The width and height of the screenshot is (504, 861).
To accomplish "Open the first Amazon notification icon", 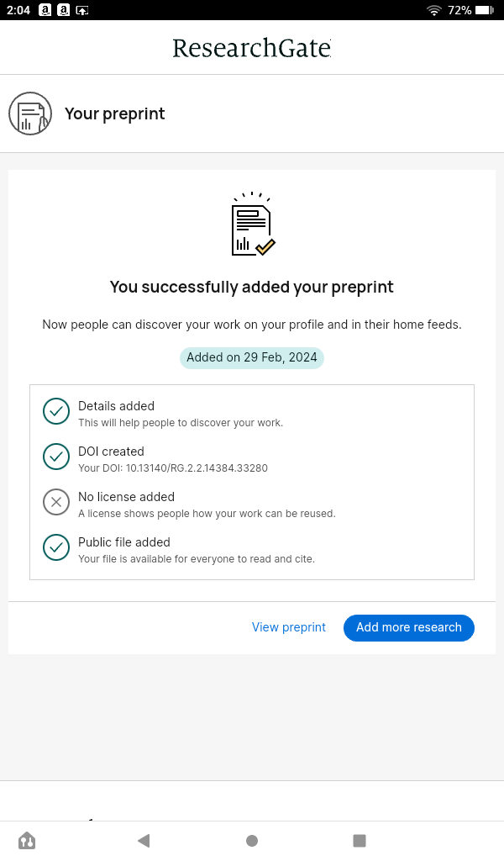I will click(x=45, y=10).
